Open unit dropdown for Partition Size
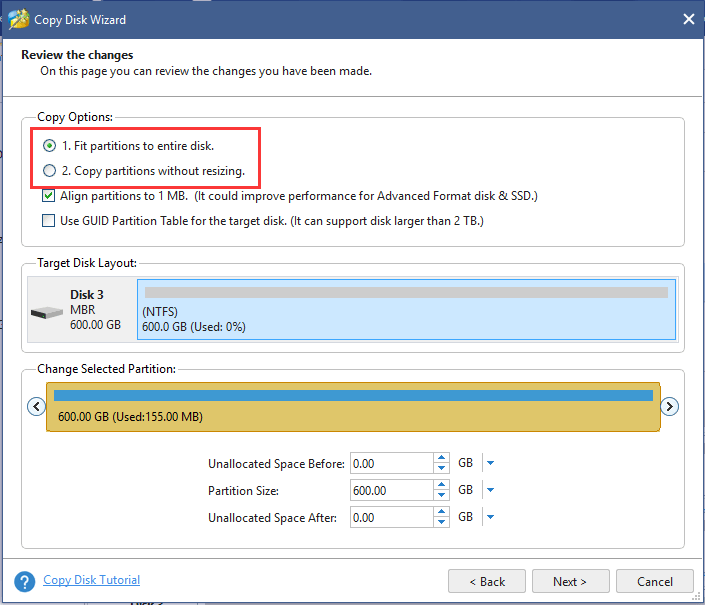This screenshot has width=705, height=605. (x=491, y=490)
